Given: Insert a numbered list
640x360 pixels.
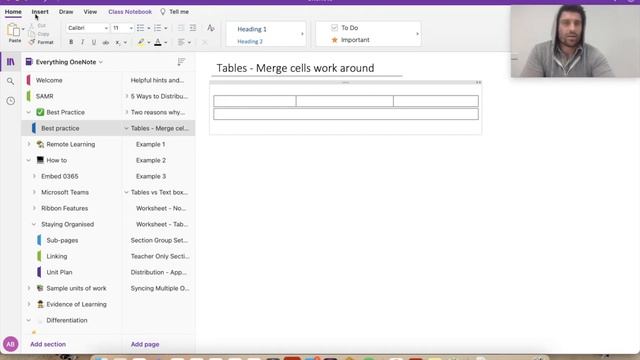Looking at the screenshot, I should (158, 28).
